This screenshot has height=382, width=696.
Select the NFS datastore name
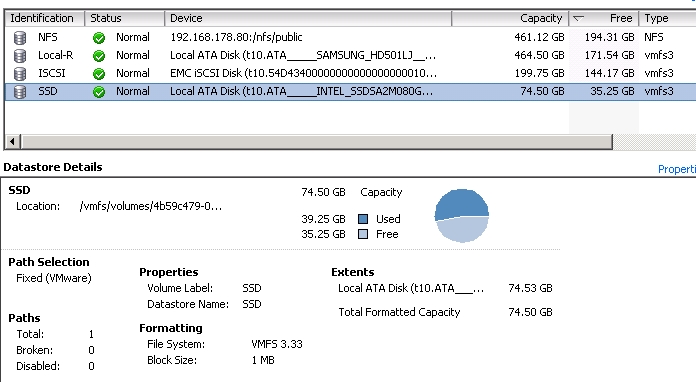tap(47, 37)
